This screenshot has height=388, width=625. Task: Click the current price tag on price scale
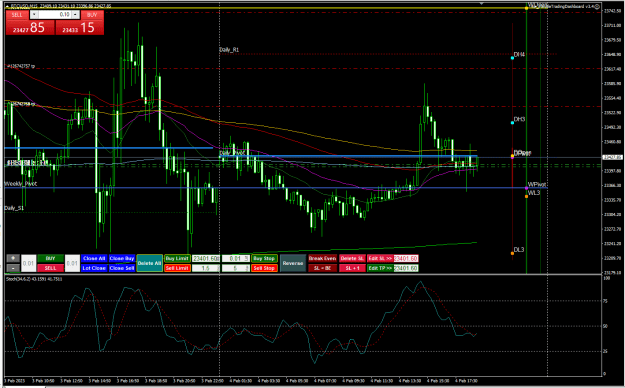tap(612, 158)
